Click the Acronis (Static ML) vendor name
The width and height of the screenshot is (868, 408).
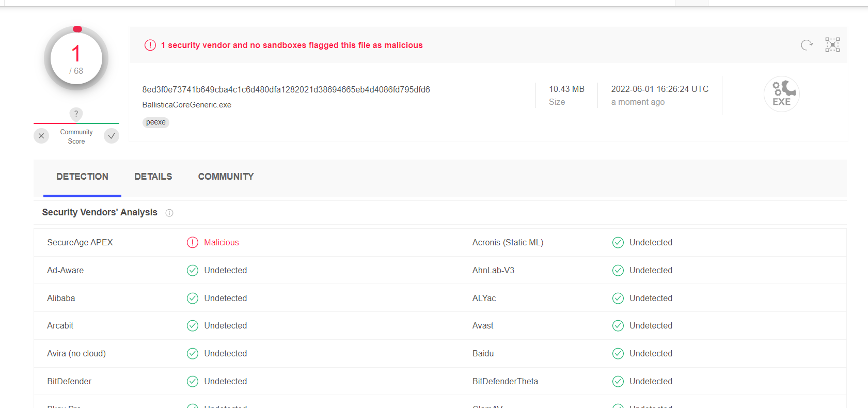[x=508, y=242]
